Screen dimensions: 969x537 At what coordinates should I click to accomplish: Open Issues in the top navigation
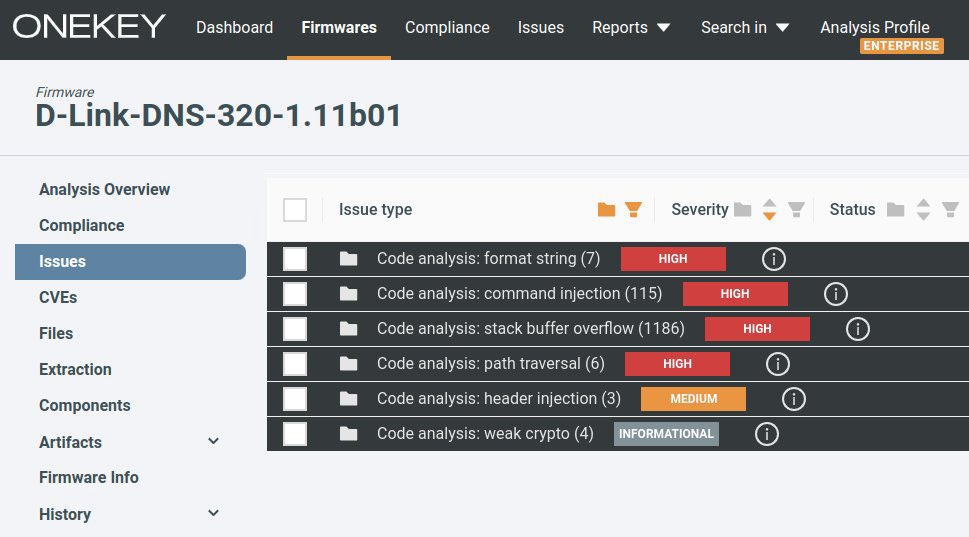click(541, 28)
